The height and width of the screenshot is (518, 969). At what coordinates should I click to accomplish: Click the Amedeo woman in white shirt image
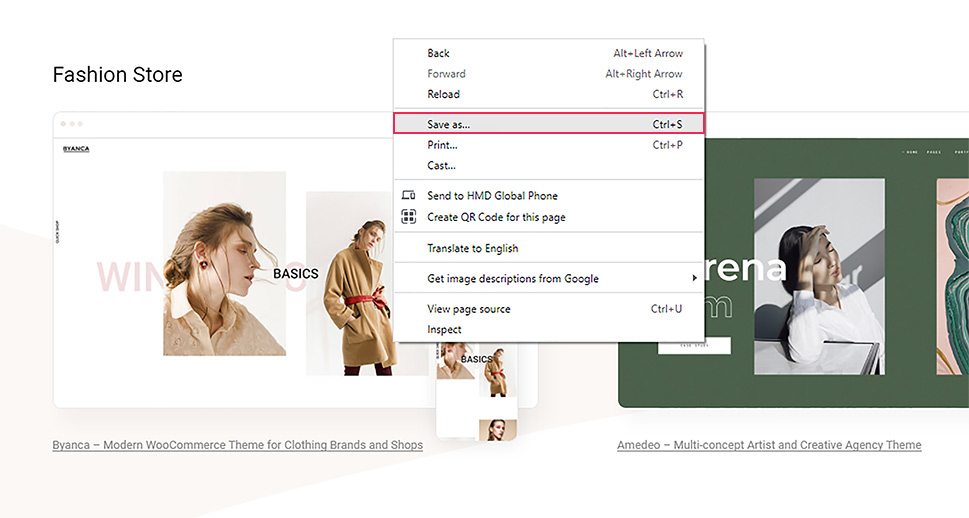point(819,276)
